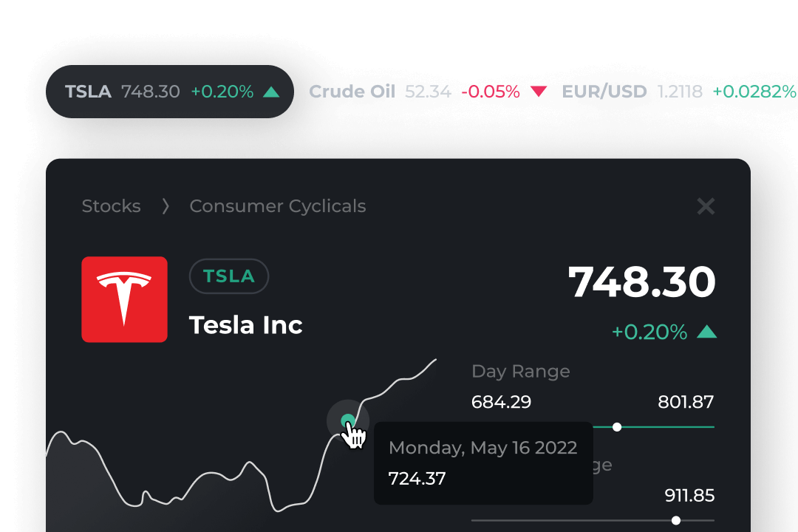Screen dimensions: 798x532
Task: Click the Day Range high value 801.87
Action: (686, 402)
